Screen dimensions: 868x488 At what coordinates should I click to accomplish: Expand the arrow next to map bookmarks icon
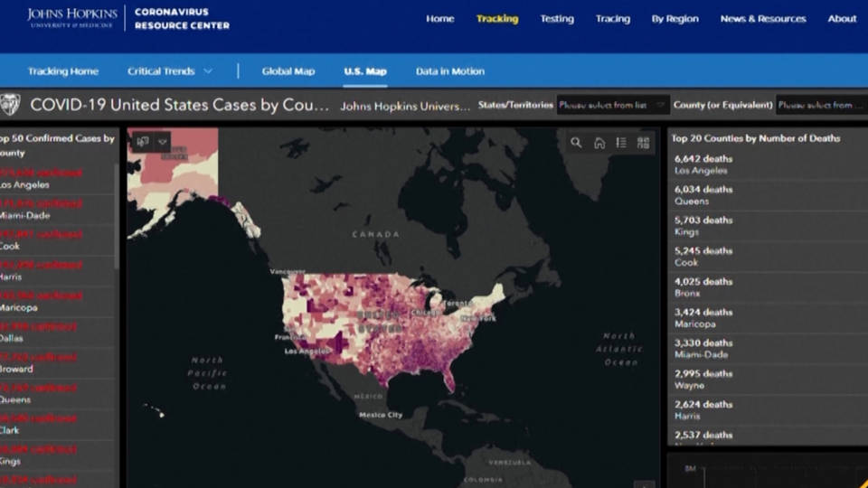(162, 142)
